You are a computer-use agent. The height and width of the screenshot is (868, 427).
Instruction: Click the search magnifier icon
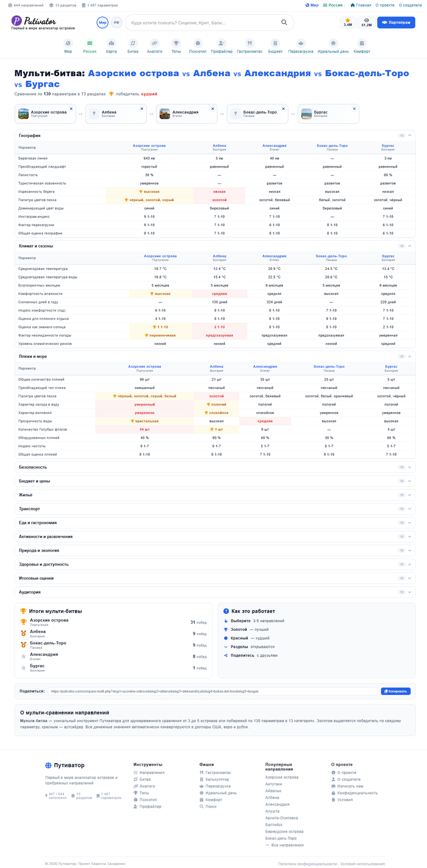click(284, 23)
